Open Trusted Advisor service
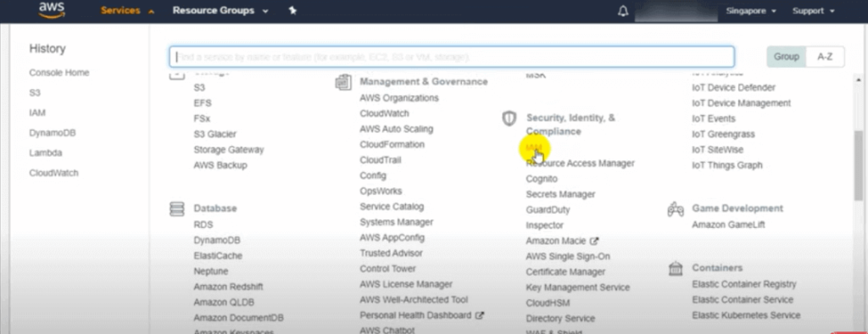The image size is (868, 334). click(391, 253)
